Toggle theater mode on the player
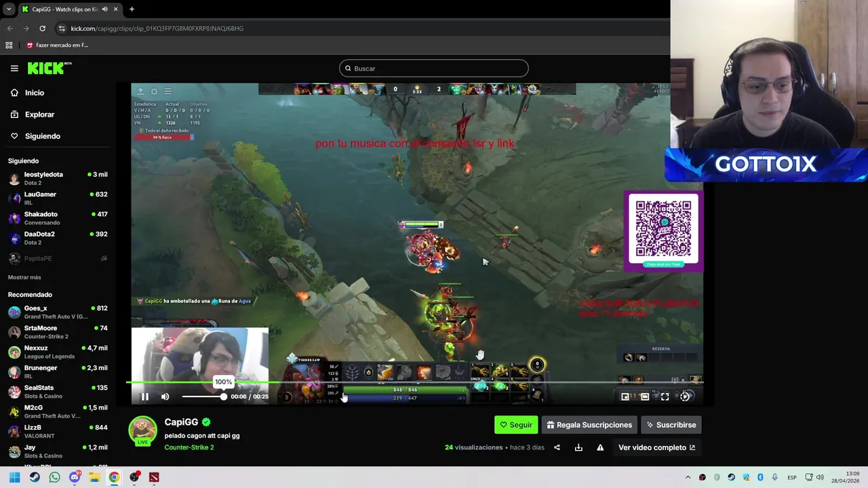This screenshot has width=868, height=488. pos(645,396)
